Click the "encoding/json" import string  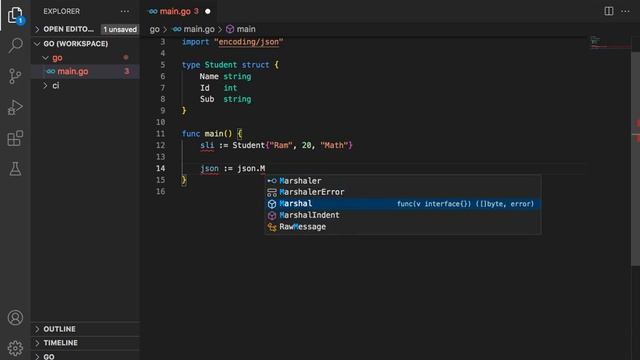[x=249, y=42]
